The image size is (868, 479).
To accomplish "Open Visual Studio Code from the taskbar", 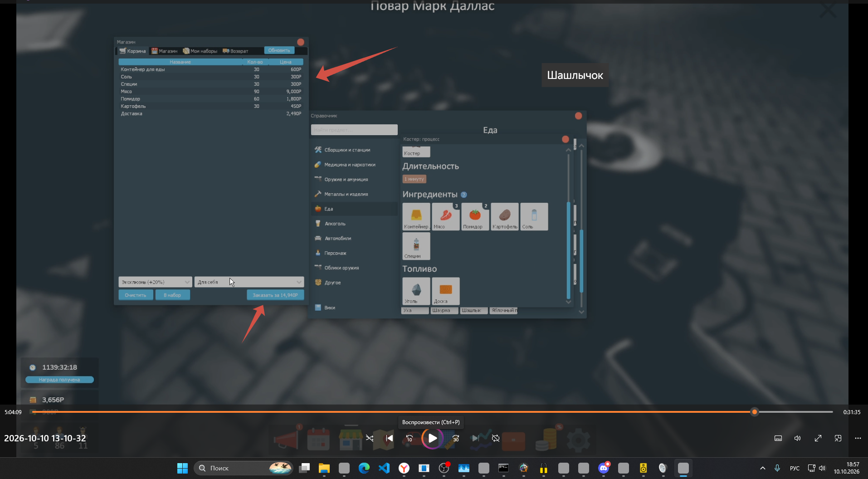I will [x=384, y=468].
